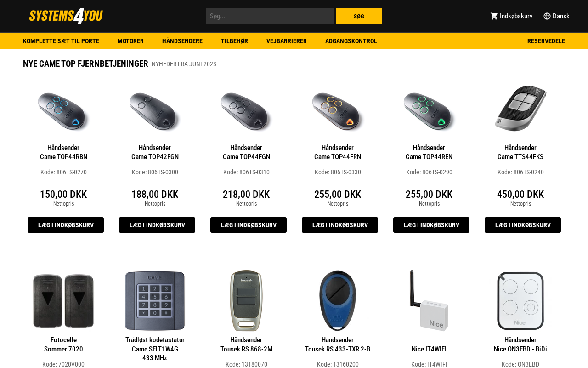Focus the Søg search field

(x=270, y=16)
